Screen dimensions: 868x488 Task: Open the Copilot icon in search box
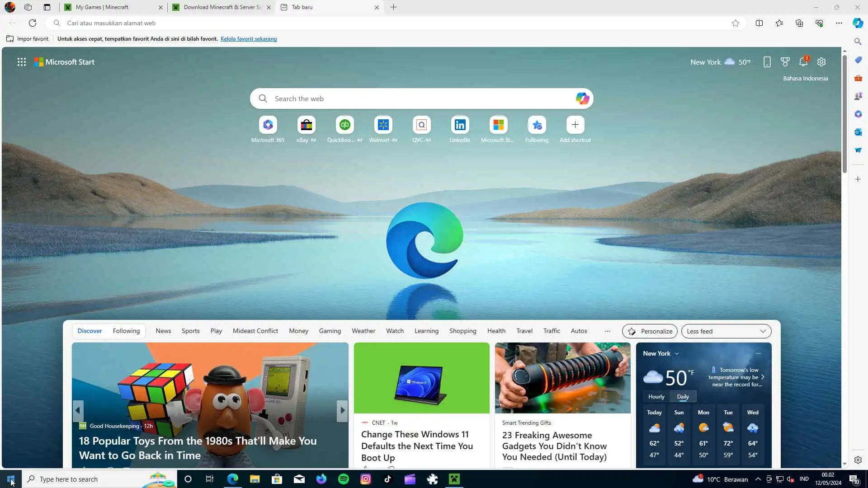point(582,99)
